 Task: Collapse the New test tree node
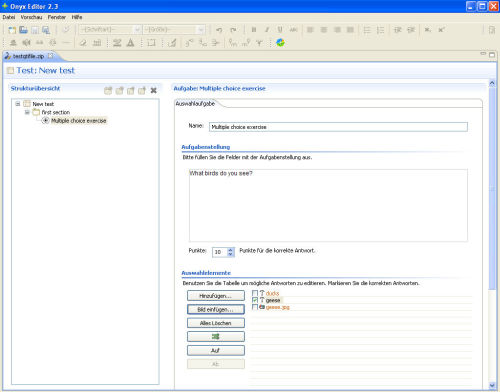18,104
